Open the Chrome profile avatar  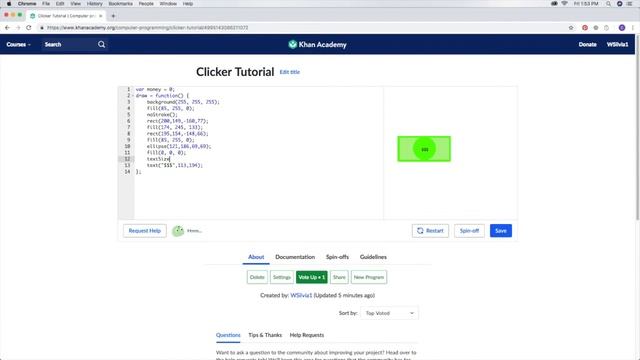(x=622, y=28)
